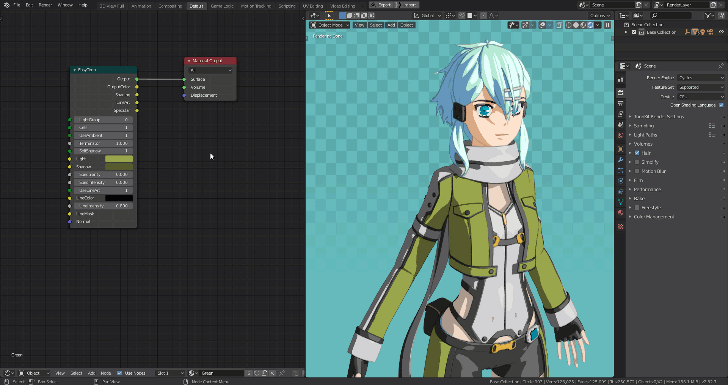Open the Object Data properties tab
This screenshot has width=728, height=385.
click(x=621, y=202)
